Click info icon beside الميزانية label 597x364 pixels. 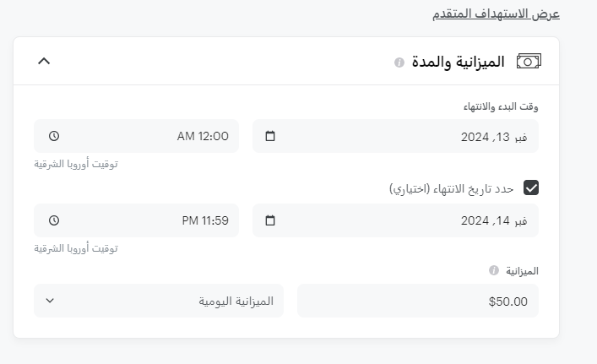coord(494,271)
